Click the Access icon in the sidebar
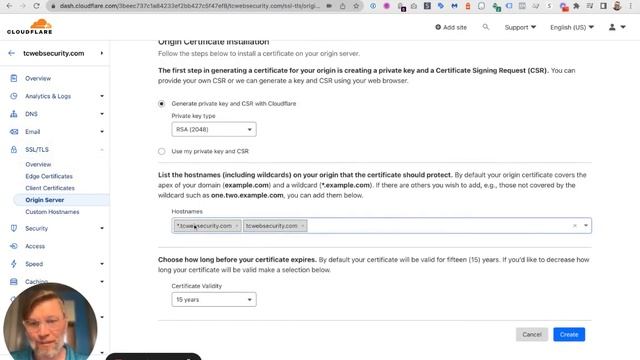 pos(13,246)
